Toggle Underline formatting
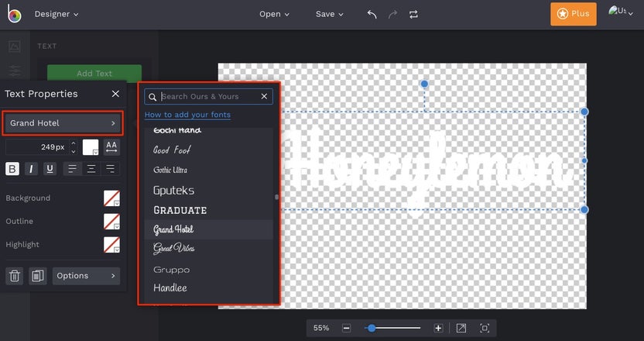This screenshot has height=341, width=644. 50,169
